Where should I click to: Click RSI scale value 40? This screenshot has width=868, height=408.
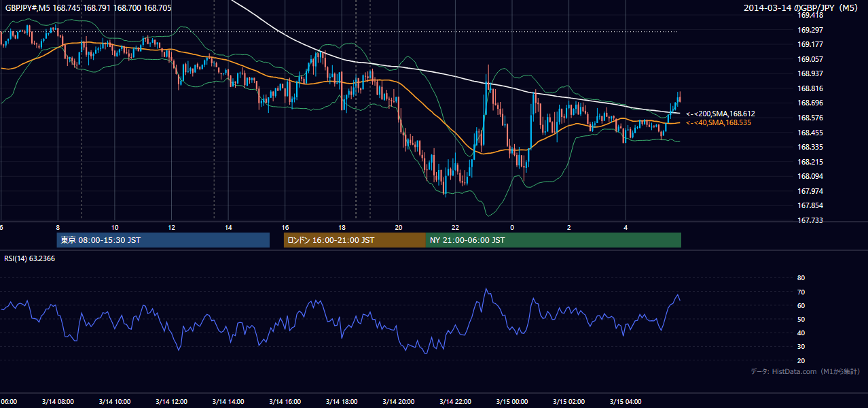(801, 333)
